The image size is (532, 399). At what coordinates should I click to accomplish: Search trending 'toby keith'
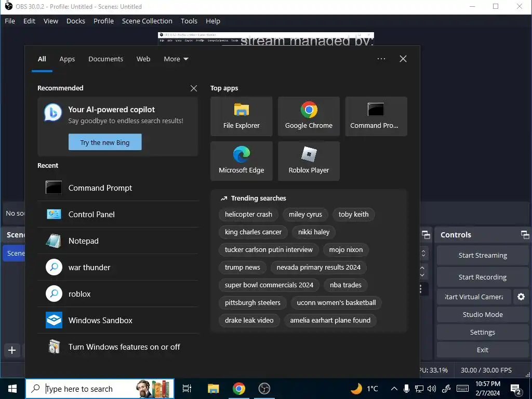(x=353, y=215)
